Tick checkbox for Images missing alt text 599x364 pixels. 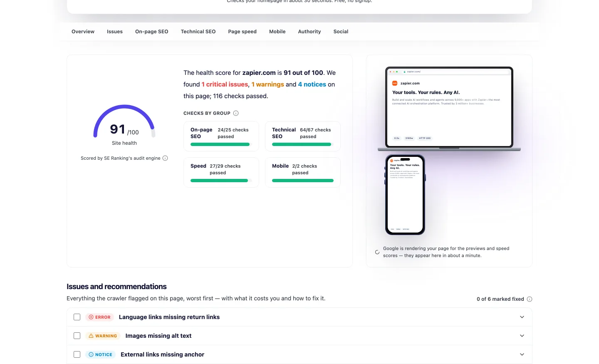[x=77, y=336]
